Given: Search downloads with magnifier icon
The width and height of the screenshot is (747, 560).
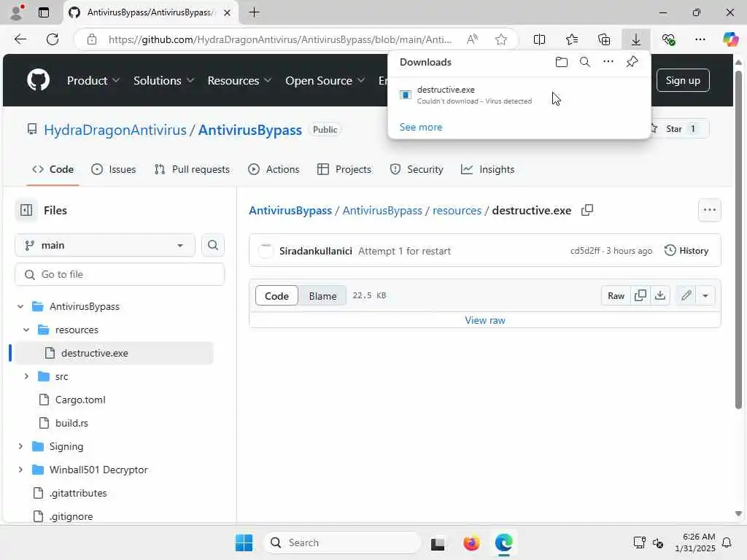Looking at the screenshot, I should 585,62.
